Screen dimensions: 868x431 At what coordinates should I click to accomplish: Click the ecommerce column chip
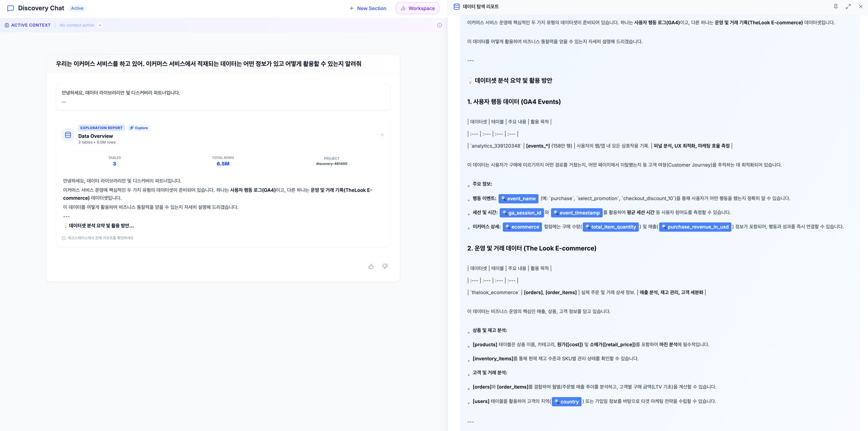(x=522, y=227)
